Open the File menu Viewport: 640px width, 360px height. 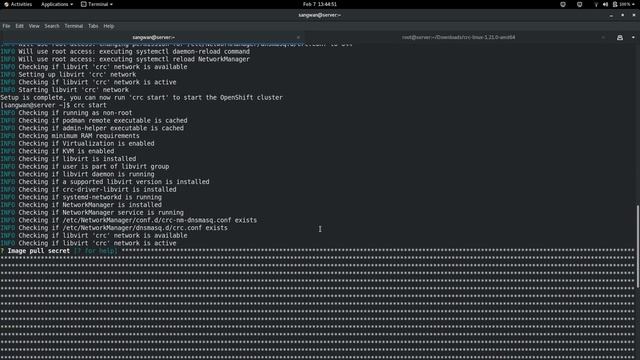(7, 26)
